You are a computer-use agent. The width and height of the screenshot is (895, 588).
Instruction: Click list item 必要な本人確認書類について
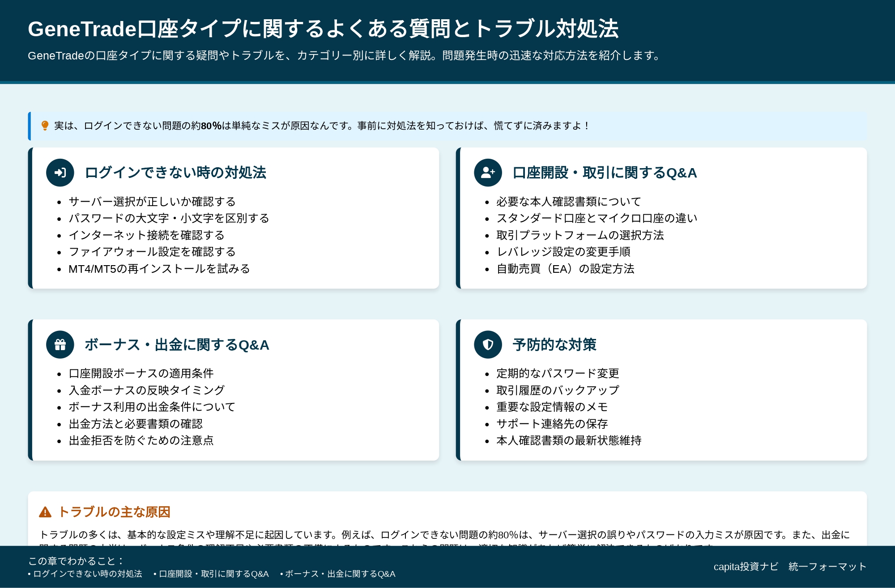coord(569,202)
